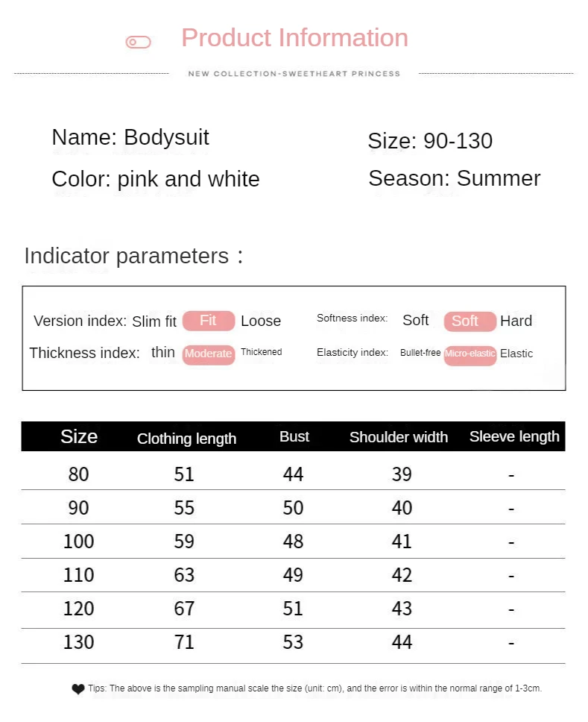Select the highlighted Fit version pill
Screen dimensions: 588x722
[209, 321]
